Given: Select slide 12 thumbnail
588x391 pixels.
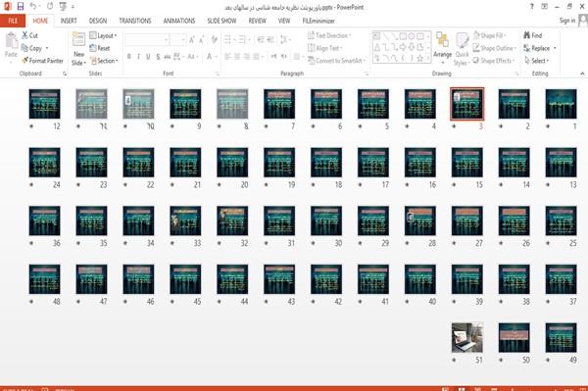Looking at the screenshot, I should pyautogui.click(x=44, y=104).
